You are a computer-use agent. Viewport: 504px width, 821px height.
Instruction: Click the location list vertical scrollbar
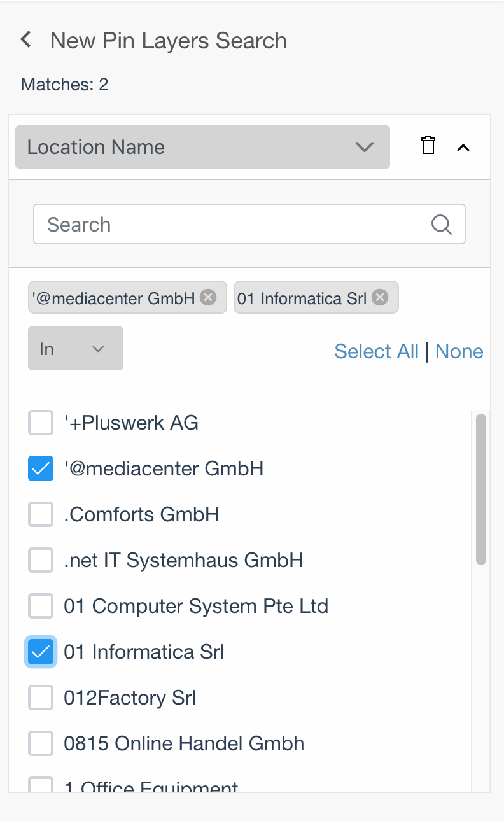481,489
